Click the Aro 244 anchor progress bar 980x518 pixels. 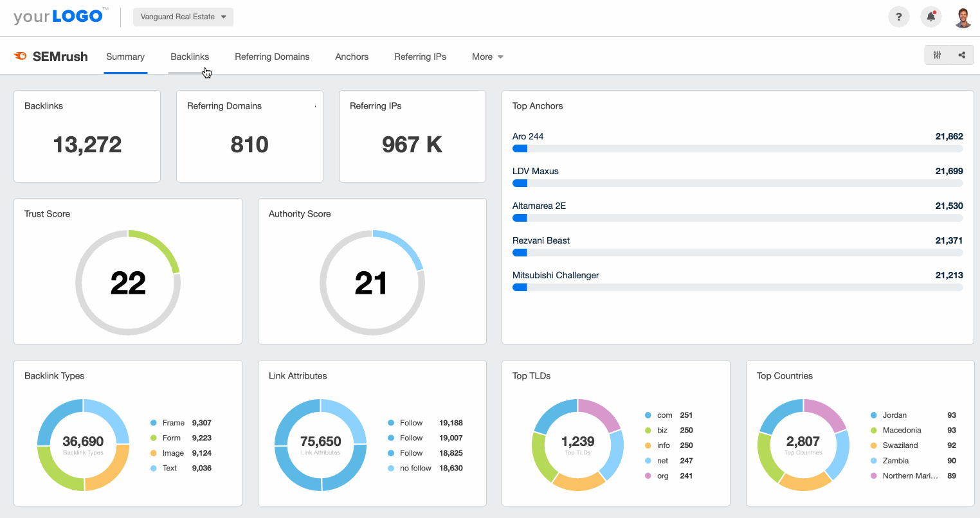[737, 148]
